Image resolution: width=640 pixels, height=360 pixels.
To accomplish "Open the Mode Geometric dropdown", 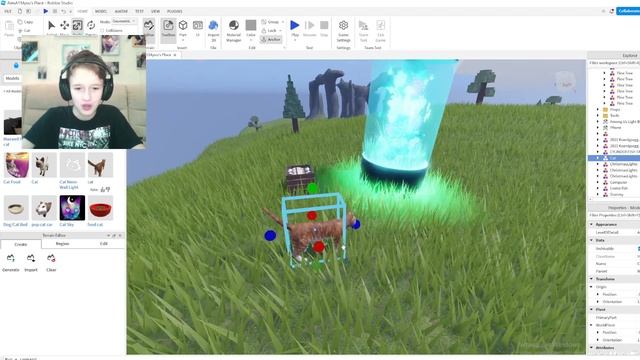I will [124, 21].
